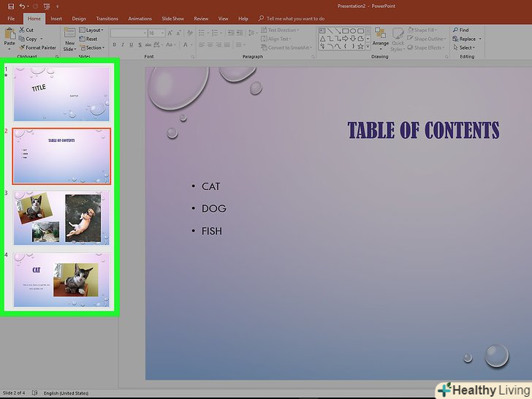The height and width of the screenshot is (399, 532).
Task: Select the straight Line shape
Action: pyautogui.click(x=330, y=31)
